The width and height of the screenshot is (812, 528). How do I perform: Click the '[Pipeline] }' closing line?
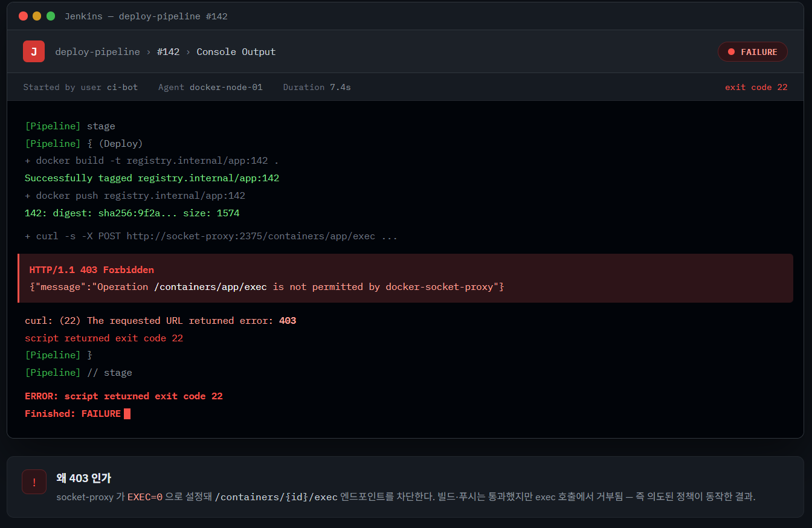59,355
